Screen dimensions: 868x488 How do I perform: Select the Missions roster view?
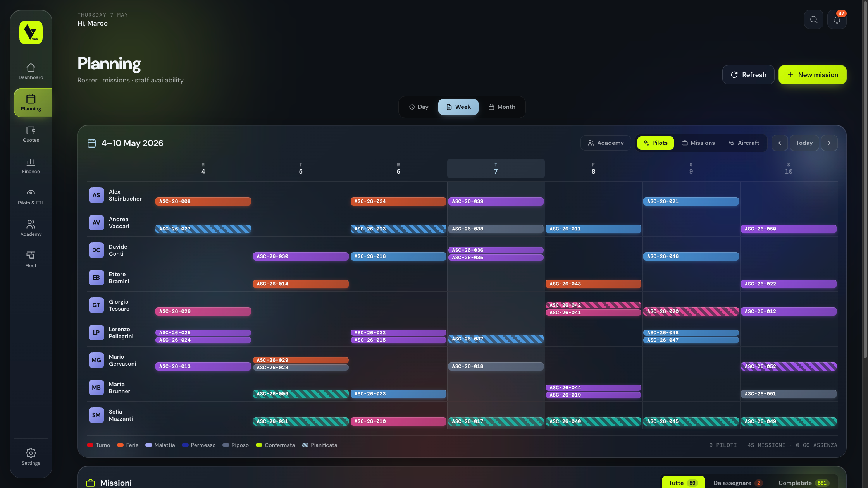coord(698,143)
